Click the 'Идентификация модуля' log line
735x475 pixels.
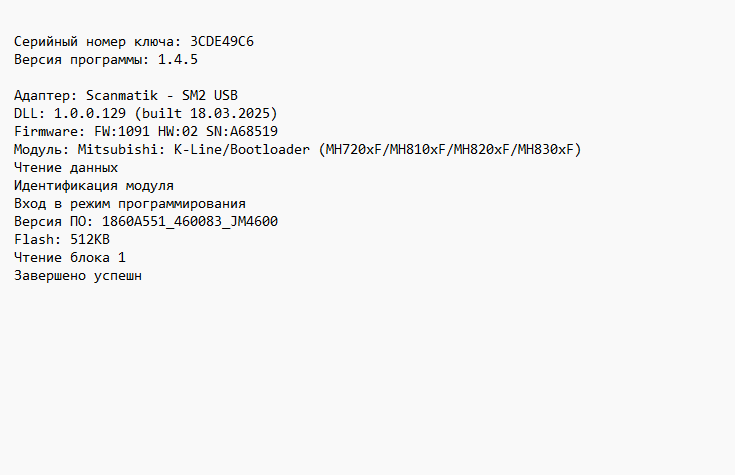(x=94, y=186)
